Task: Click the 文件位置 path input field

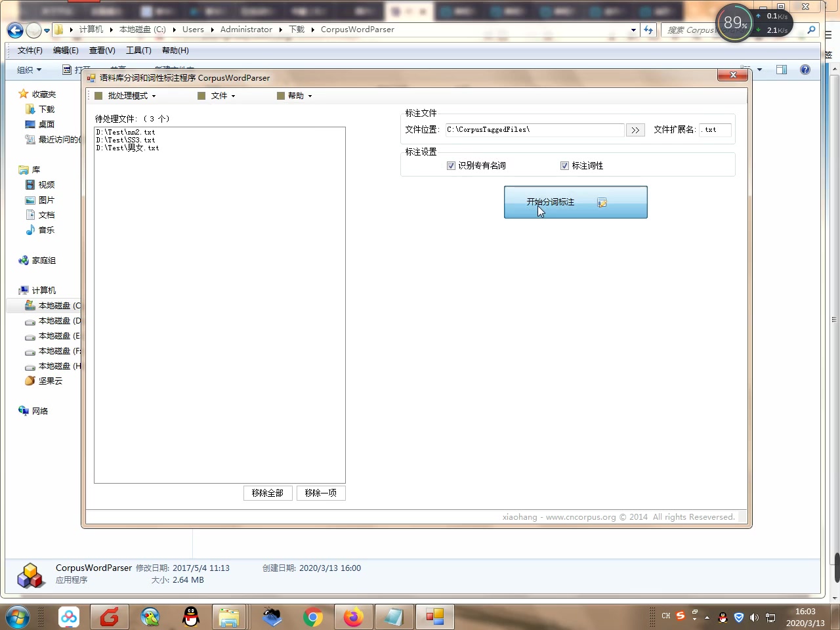Action: coord(534,130)
